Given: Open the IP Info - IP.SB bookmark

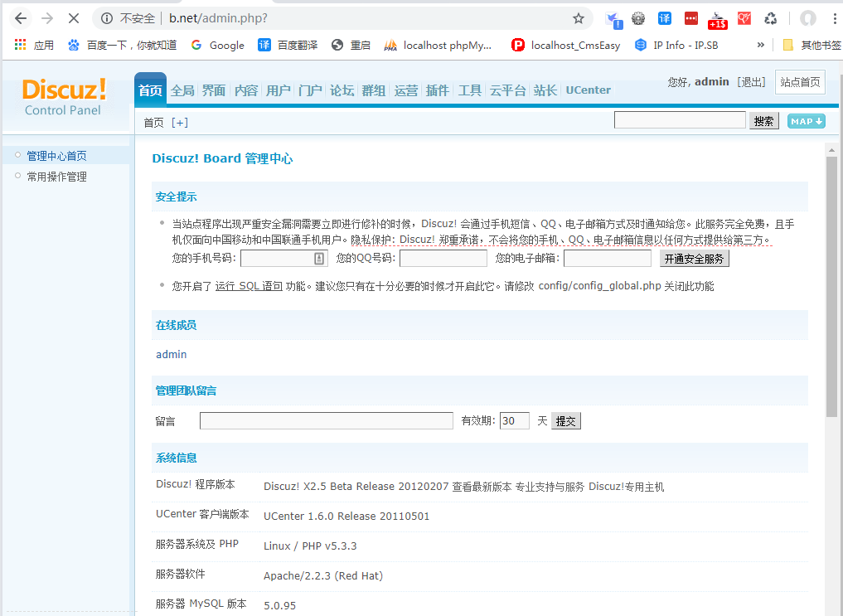Looking at the screenshot, I should [676, 45].
